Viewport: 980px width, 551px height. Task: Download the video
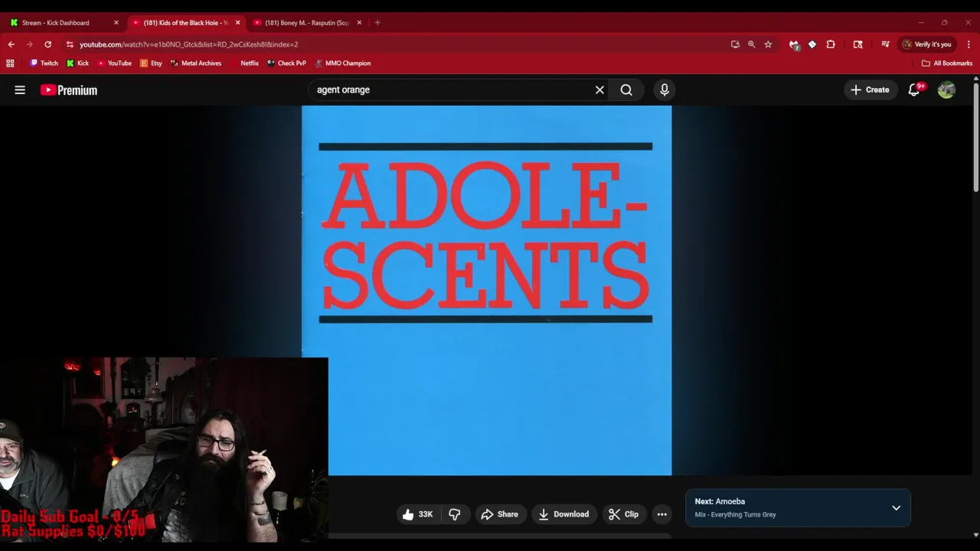coord(563,514)
